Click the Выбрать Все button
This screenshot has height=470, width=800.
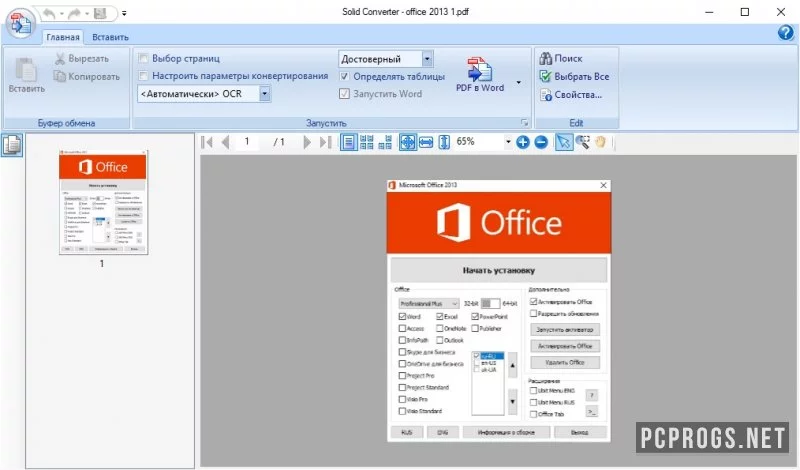click(574, 77)
